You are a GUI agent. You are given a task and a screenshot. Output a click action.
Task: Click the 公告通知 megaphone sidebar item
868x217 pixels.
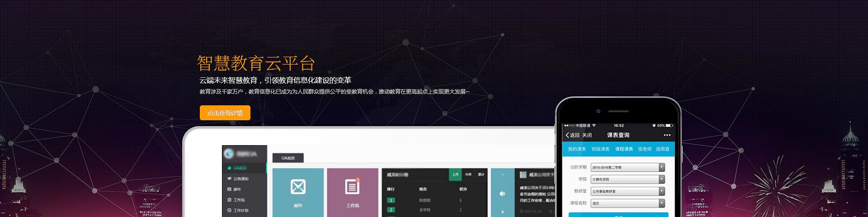click(240, 179)
